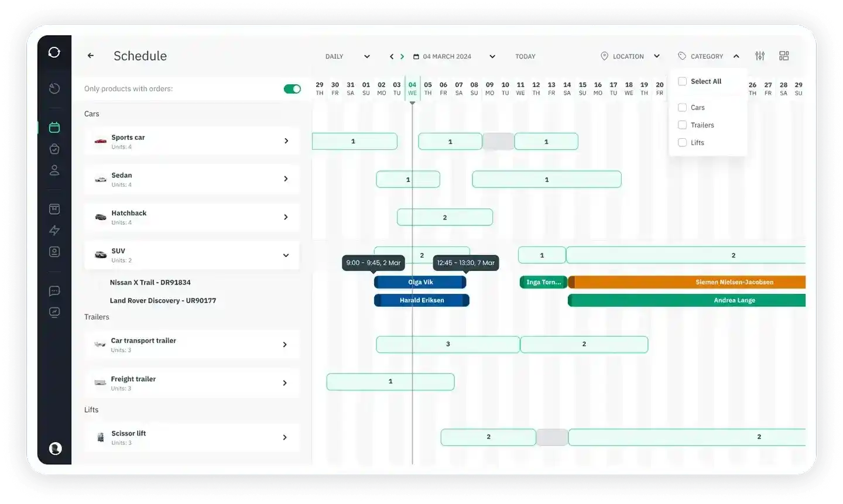
Task: Switch to the grid layout view icon
Action: tap(784, 56)
